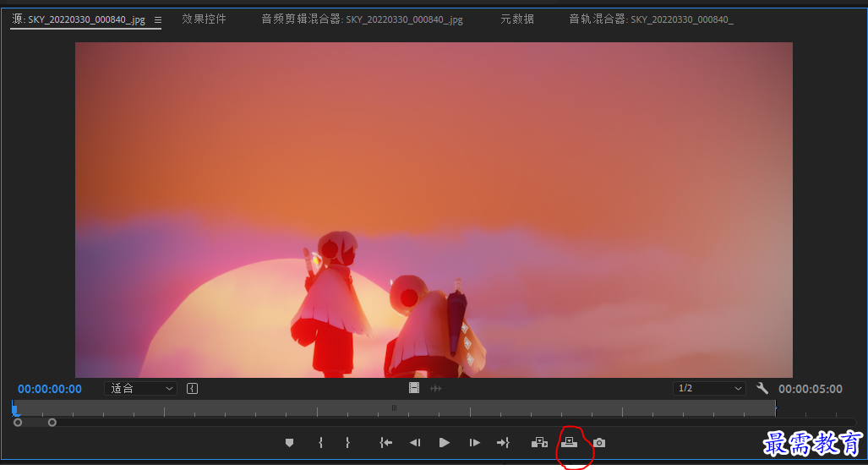Click the Insert edit button

(x=539, y=443)
